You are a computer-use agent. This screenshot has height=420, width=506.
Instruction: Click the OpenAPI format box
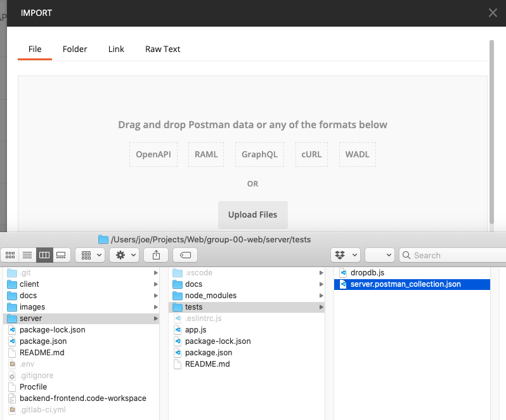[153, 154]
